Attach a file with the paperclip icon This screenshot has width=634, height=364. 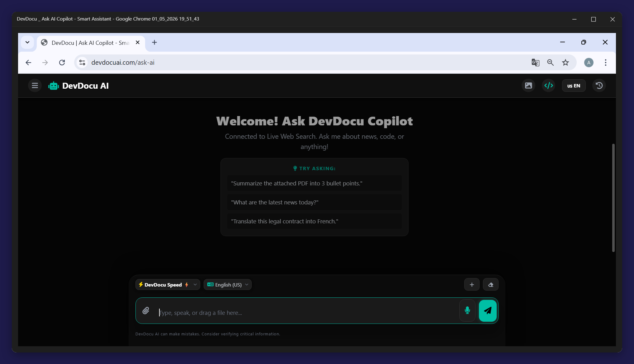146,310
